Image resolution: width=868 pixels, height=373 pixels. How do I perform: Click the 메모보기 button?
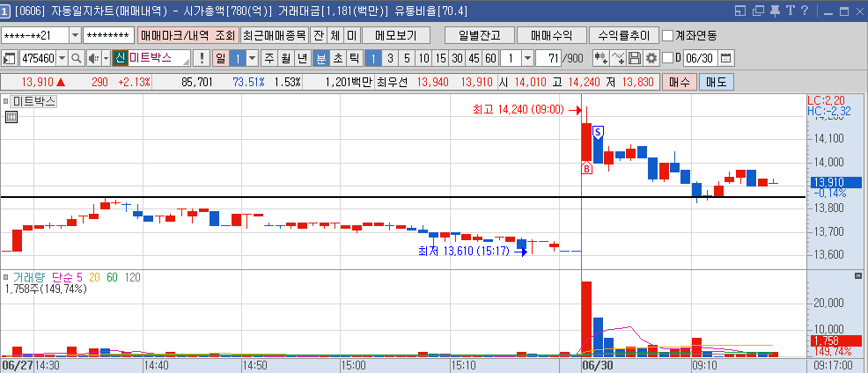pyautogui.click(x=395, y=35)
